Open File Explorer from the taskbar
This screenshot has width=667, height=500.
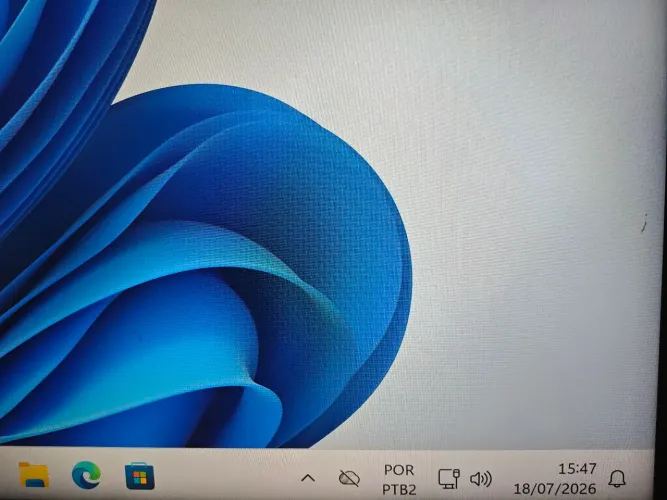coord(34,475)
